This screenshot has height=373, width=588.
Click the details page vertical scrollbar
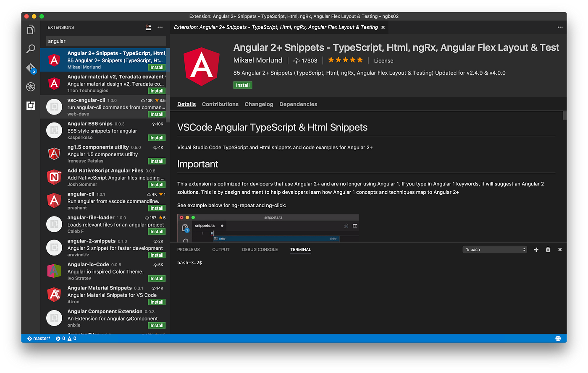(565, 115)
